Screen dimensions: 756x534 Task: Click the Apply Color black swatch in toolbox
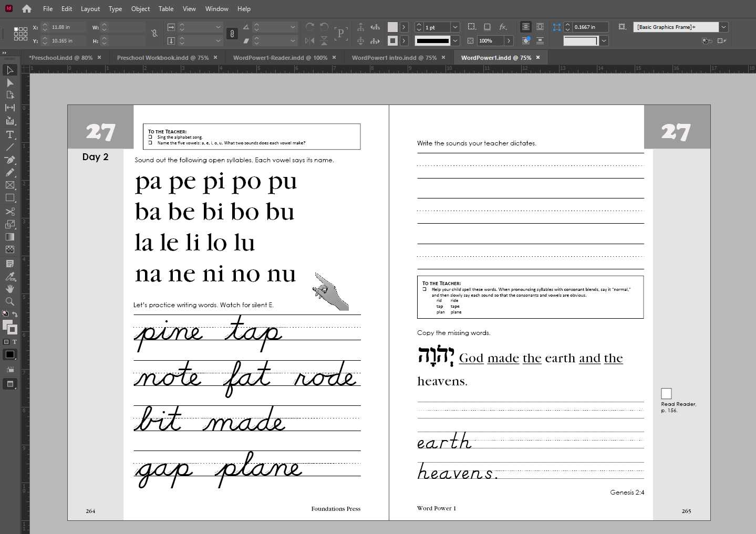click(10, 354)
